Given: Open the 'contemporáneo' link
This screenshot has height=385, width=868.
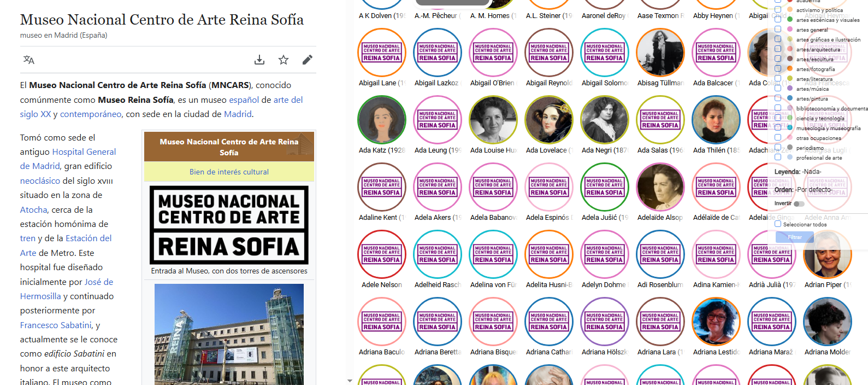Looking at the screenshot, I should (x=91, y=114).
